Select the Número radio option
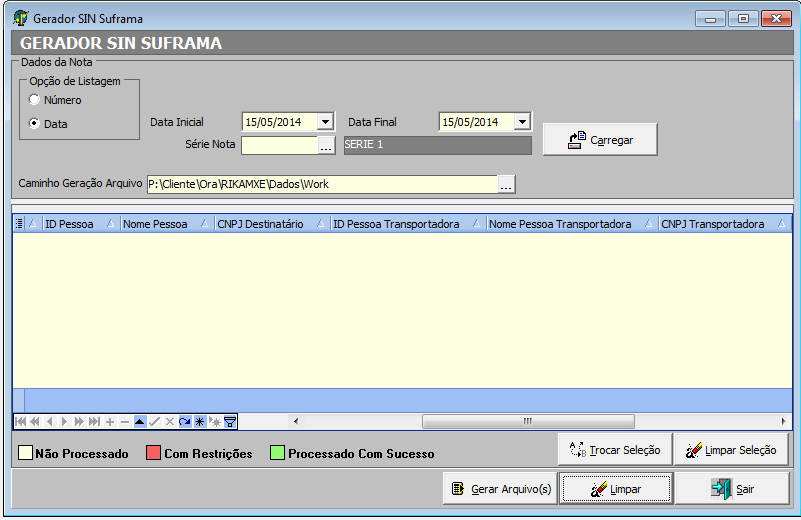Image resolution: width=801 pixels, height=520 pixels. [35, 100]
